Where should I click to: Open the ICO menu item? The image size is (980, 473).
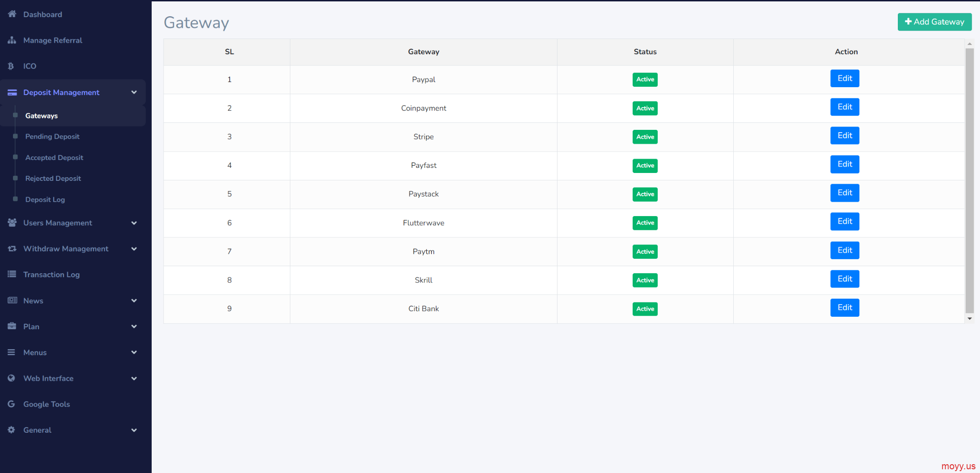tap(30, 66)
